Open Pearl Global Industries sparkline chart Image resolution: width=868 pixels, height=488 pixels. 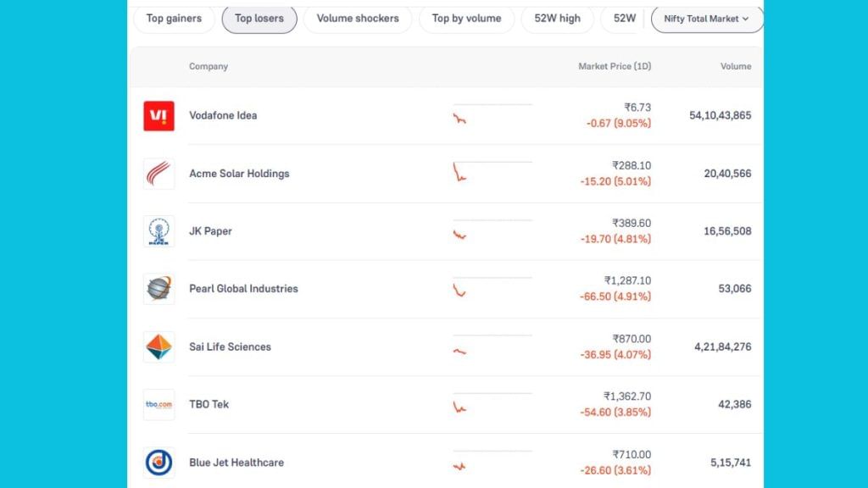pos(492,288)
